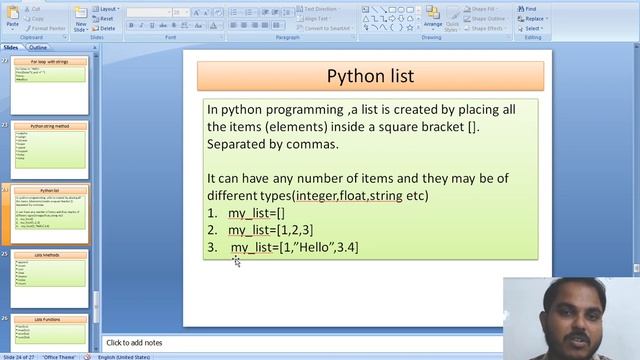
Task: Set paragraph alignment to Center
Action: pyautogui.click(x=244, y=25)
